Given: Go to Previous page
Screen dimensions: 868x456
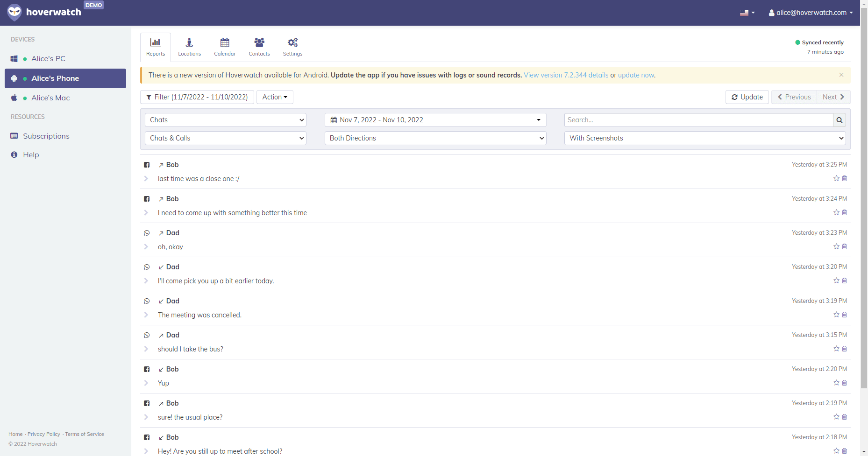Looking at the screenshot, I should tap(794, 97).
